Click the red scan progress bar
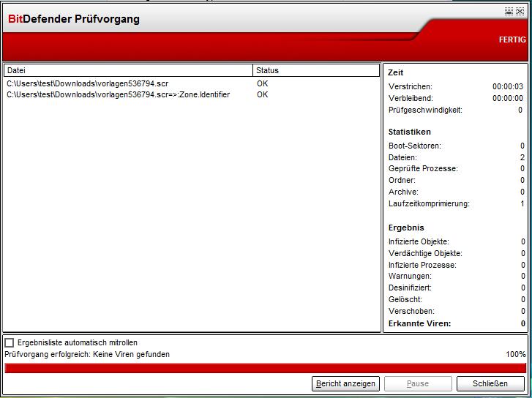Image resolution: width=532 pixels, height=398 pixels. (266, 368)
